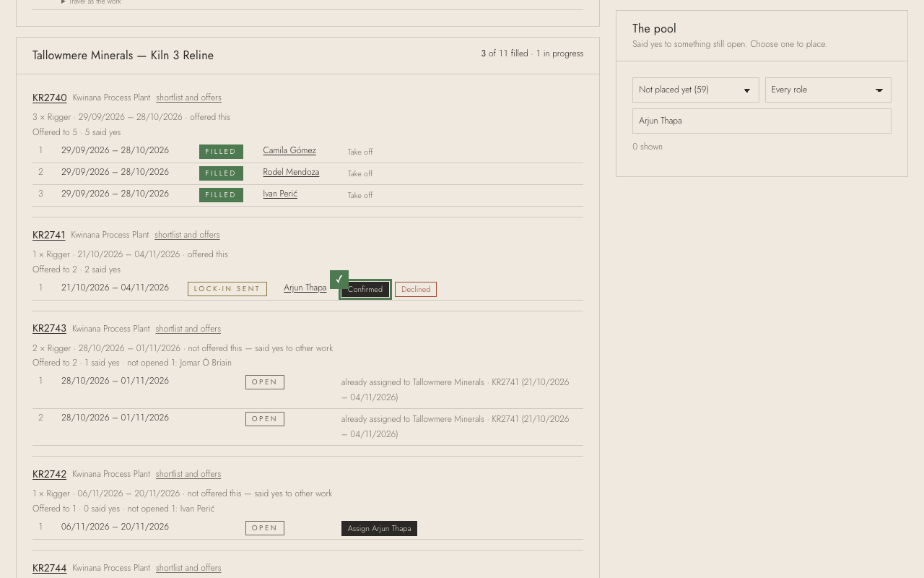Image resolution: width=924 pixels, height=578 pixels.
Task: Open request KR2741
Action: pyautogui.click(x=49, y=235)
